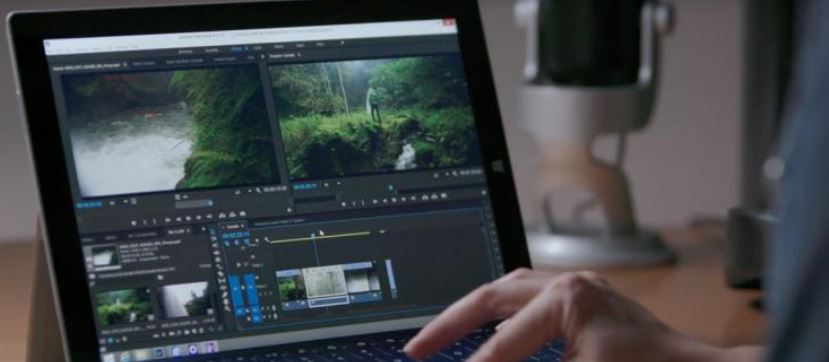
Task: Click the timeline playhead on the ruler
Action: (312, 236)
